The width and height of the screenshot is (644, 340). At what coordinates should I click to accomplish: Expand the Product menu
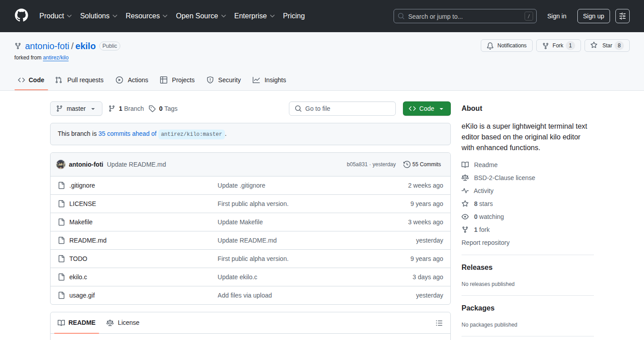tap(55, 16)
